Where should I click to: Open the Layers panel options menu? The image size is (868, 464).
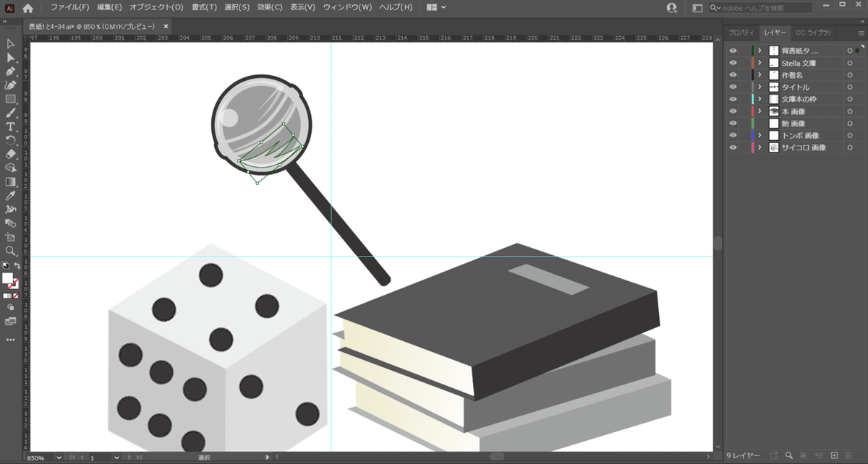[x=861, y=33]
